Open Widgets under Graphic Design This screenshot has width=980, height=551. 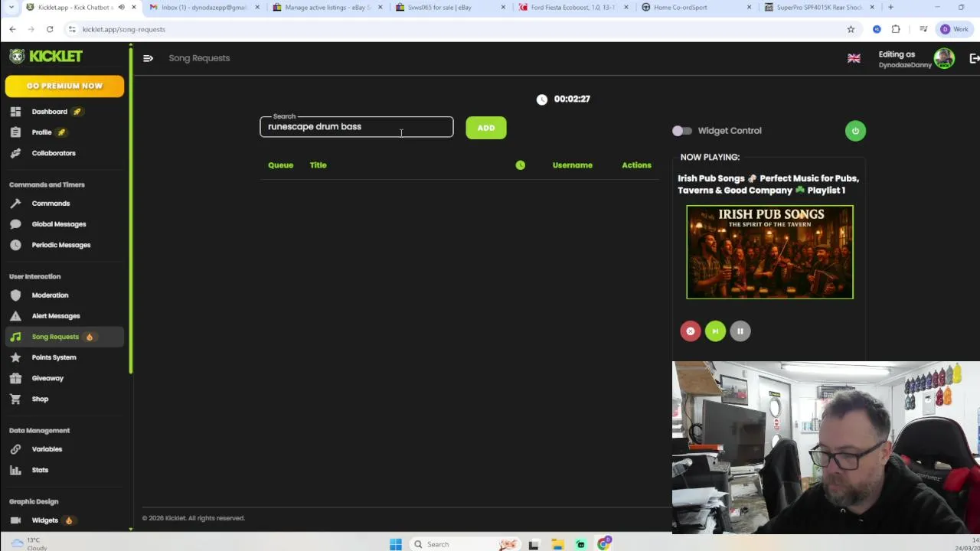(x=44, y=520)
